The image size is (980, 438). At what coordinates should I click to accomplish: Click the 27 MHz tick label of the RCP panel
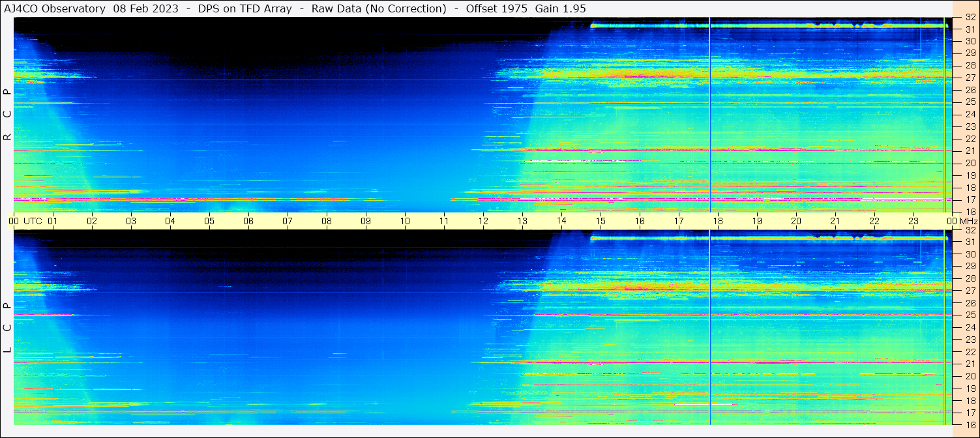pos(970,78)
